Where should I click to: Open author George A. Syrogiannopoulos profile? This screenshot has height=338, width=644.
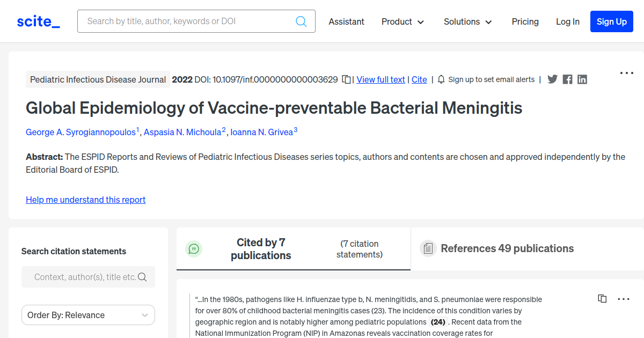click(80, 132)
